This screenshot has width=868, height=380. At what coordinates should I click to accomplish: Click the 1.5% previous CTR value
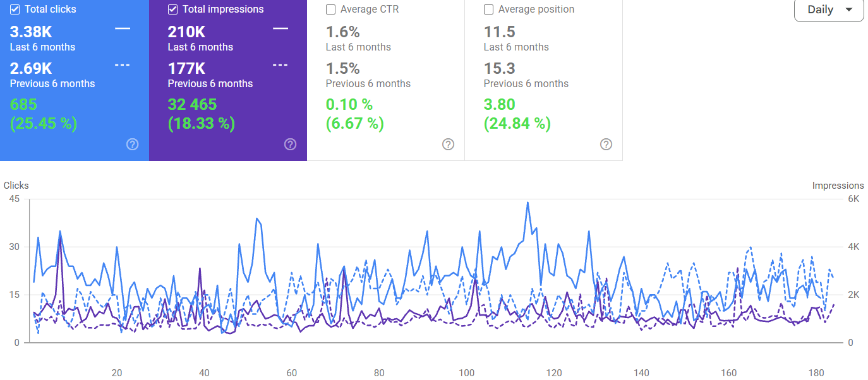point(343,68)
